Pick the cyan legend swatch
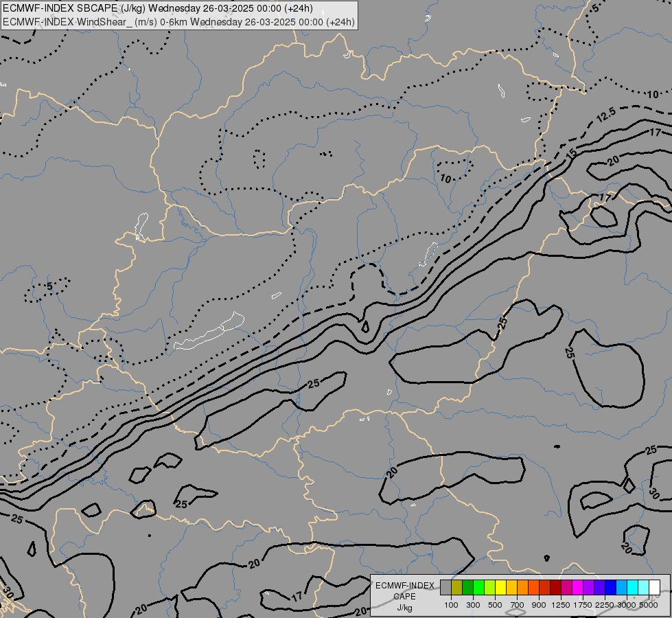The image size is (672, 618). pos(632,587)
